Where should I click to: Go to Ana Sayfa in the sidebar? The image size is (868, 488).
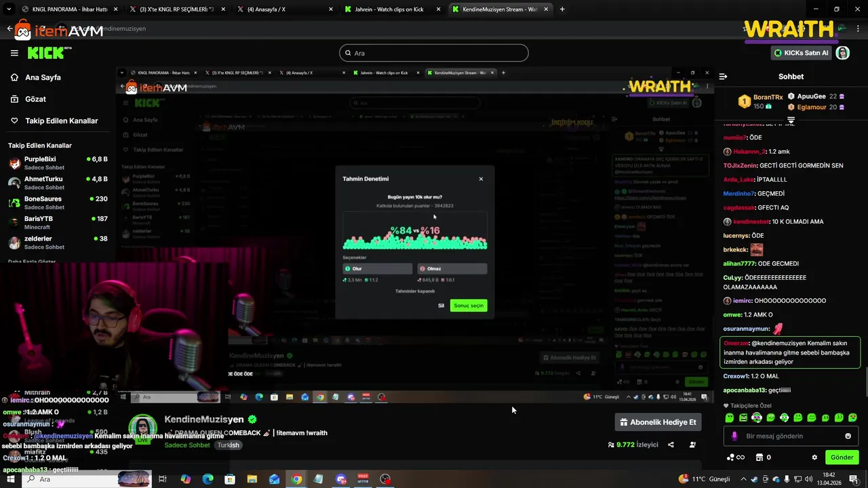[x=43, y=77]
